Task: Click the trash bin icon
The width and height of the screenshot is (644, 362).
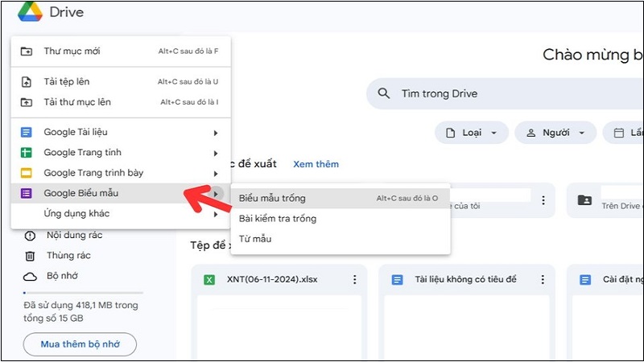Action: tap(30, 256)
